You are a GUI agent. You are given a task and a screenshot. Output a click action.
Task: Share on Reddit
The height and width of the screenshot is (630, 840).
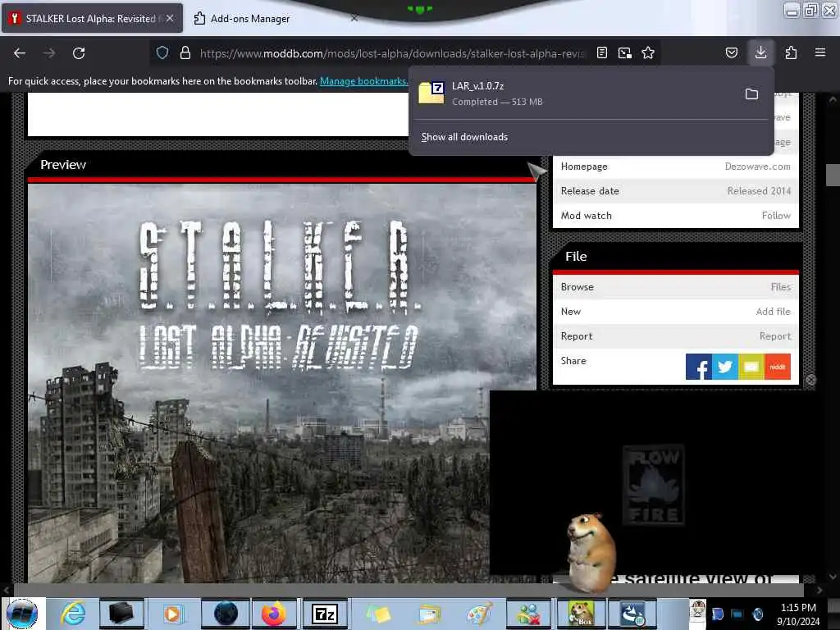coord(778,367)
